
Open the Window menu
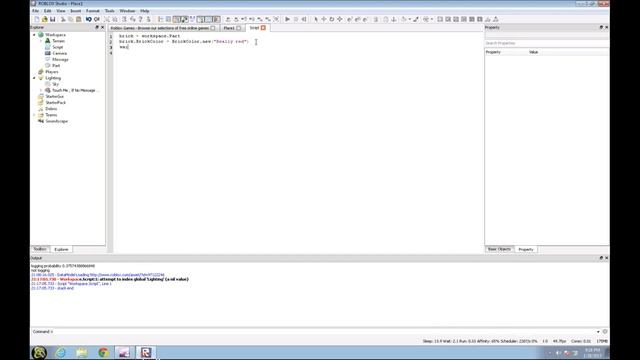coord(127,11)
